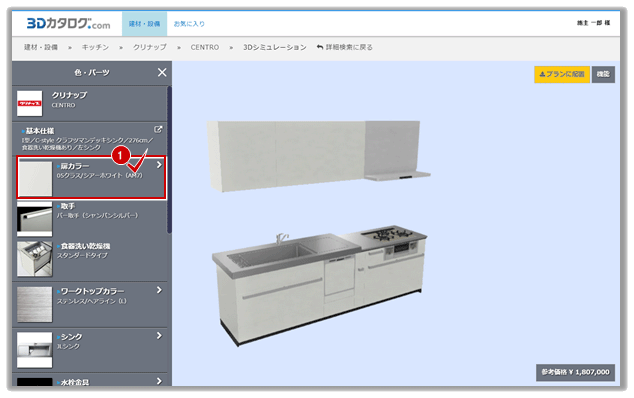Select the ワークトップカラー stainless thumbnail

tap(35, 305)
